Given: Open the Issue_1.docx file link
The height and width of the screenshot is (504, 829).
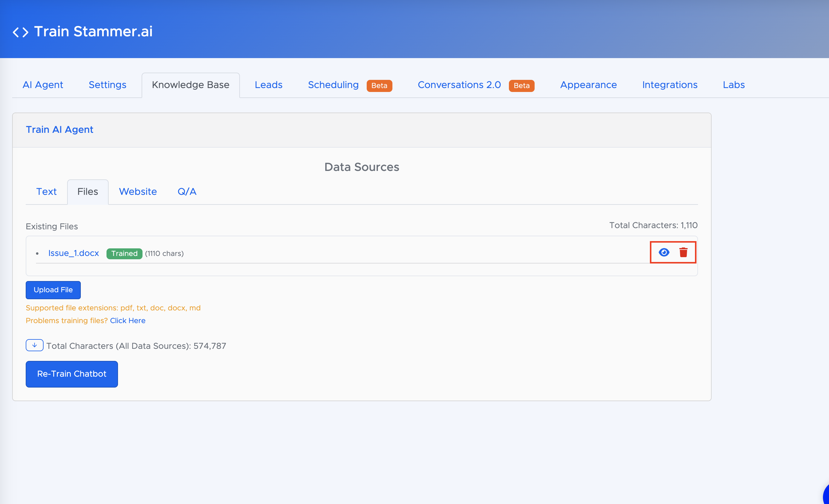Looking at the screenshot, I should click(74, 253).
